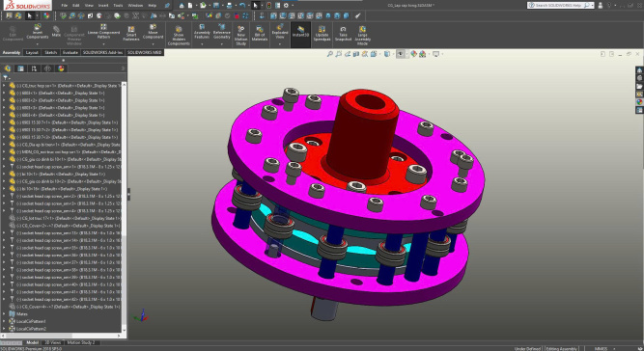Expand the bi 10<1> component node

coord(4,175)
